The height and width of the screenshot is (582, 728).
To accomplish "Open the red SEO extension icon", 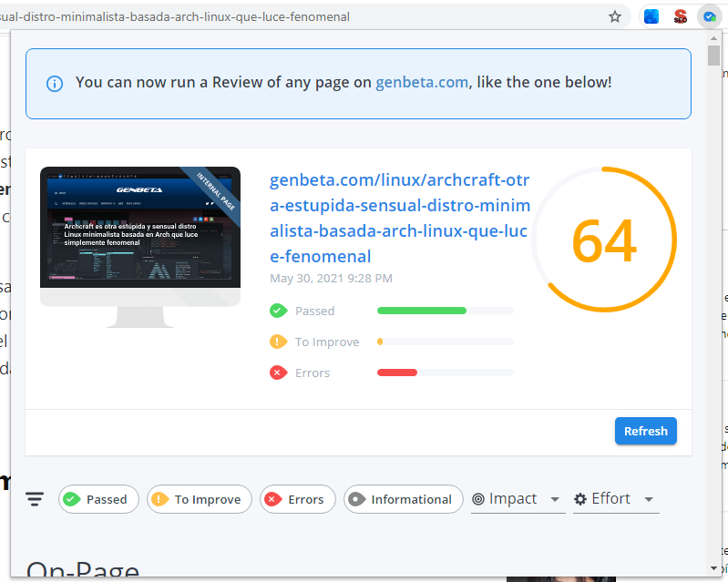I will [681, 16].
